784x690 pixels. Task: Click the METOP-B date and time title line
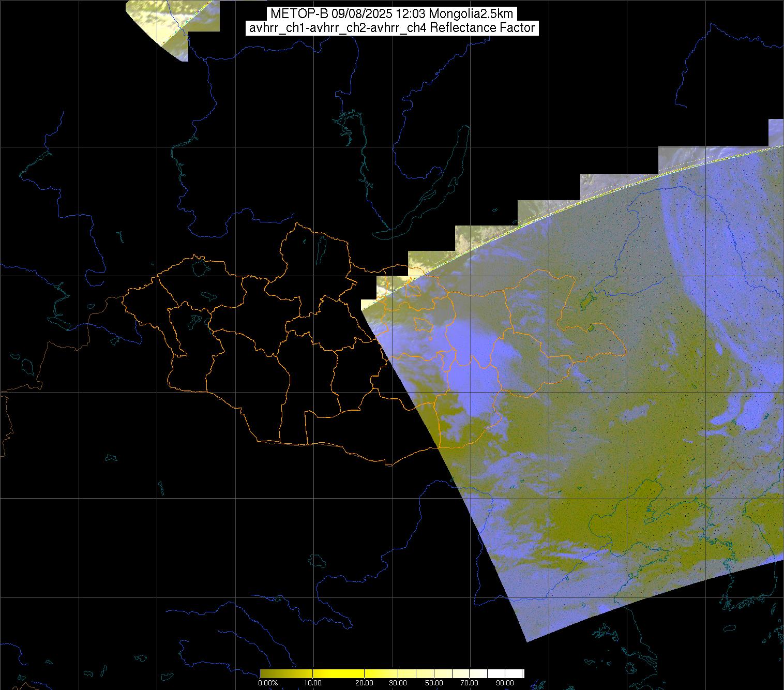(391, 14)
